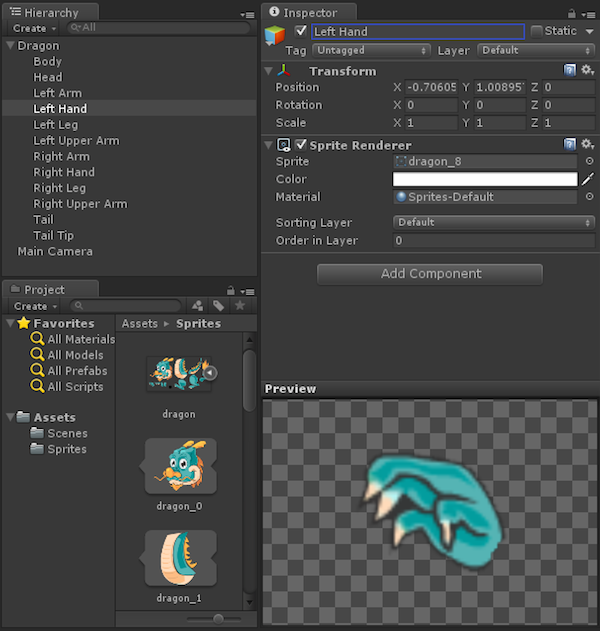Open the Transform component help icon
The image size is (600, 631).
tap(569, 70)
